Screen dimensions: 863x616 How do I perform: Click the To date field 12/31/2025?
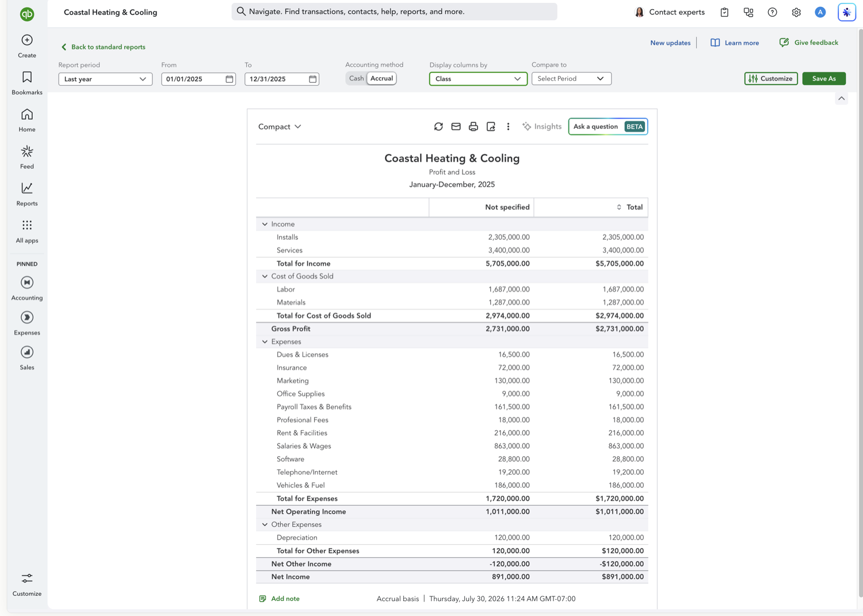coord(282,79)
